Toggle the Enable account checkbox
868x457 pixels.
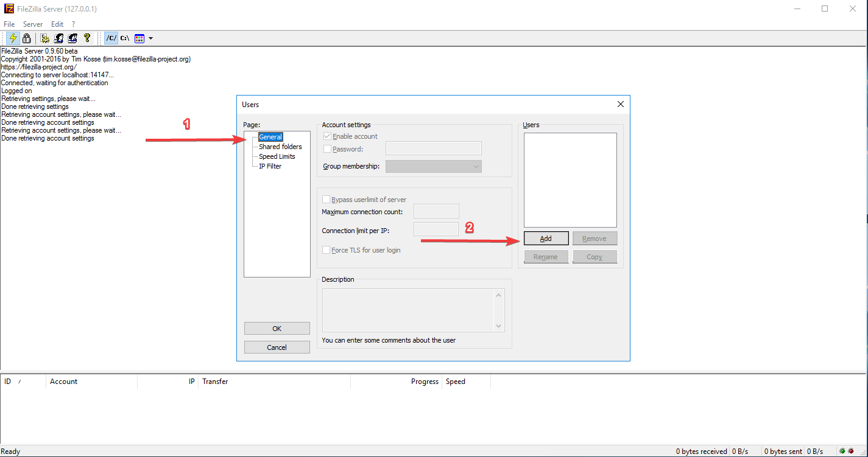(x=327, y=136)
